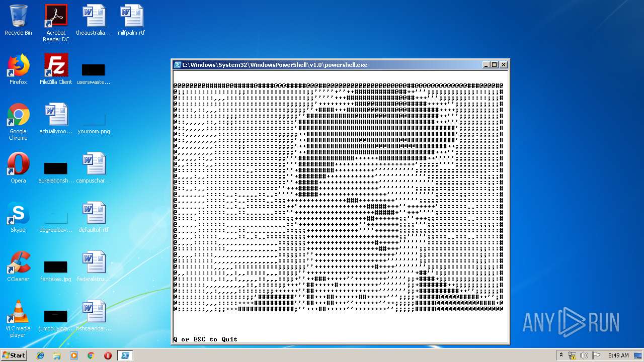Image resolution: width=644 pixels, height=362 pixels.
Task: Maximize the PowerShell window
Action: [x=495, y=65]
